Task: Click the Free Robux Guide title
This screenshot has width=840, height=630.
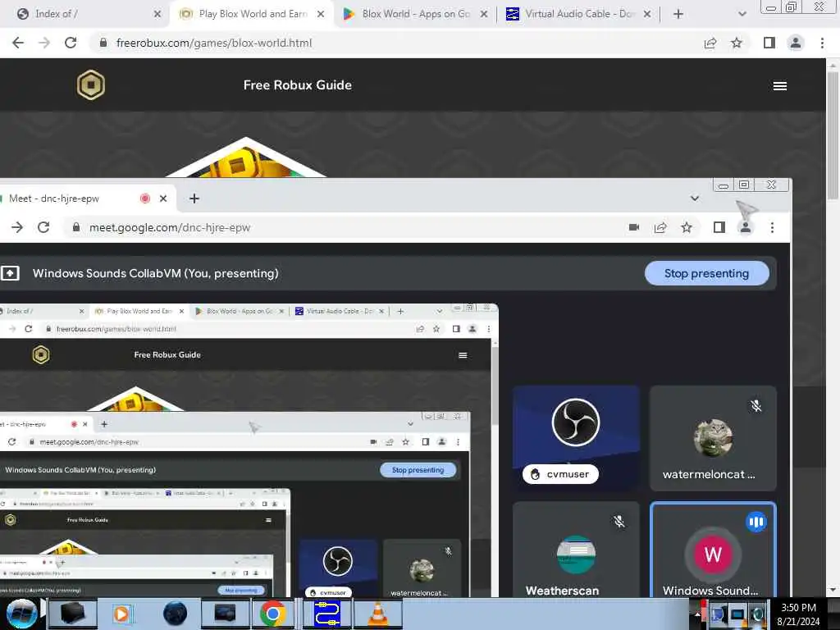Action: pos(297,84)
